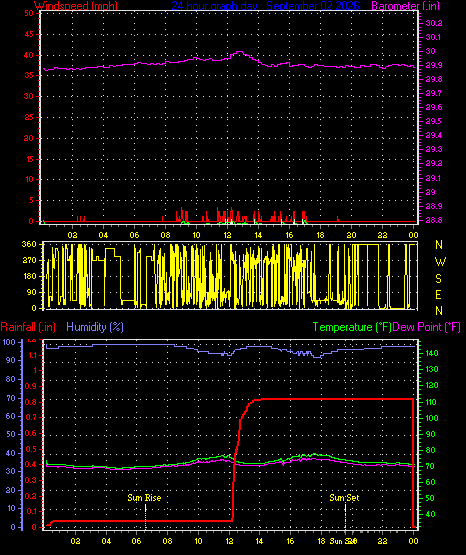This screenshot has width=466, height=555.
Task: Click the '0.1' rainfall axis value
Action: point(31,511)
